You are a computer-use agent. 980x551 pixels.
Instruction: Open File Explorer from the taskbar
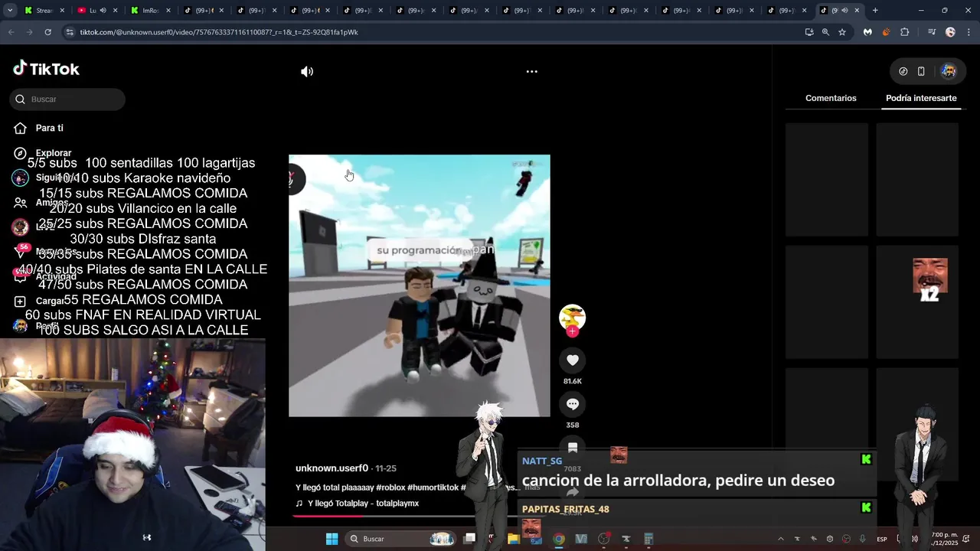(514, 539)
